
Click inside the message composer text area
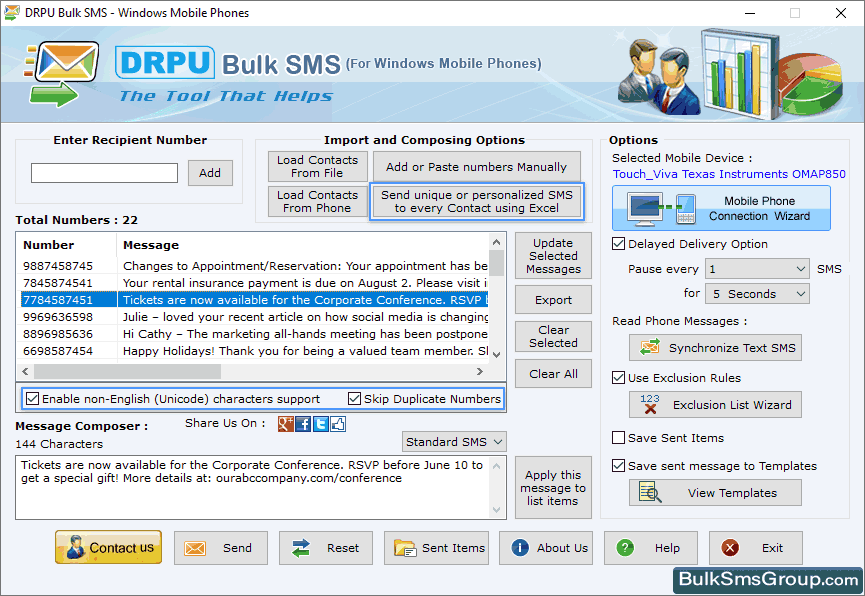pos(253,487)
